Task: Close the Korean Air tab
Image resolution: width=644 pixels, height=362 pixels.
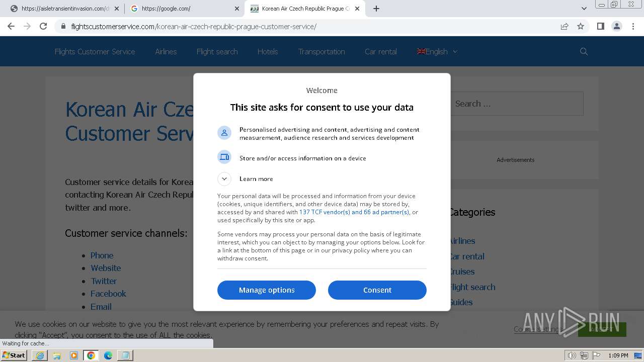Action: [357, 9]
